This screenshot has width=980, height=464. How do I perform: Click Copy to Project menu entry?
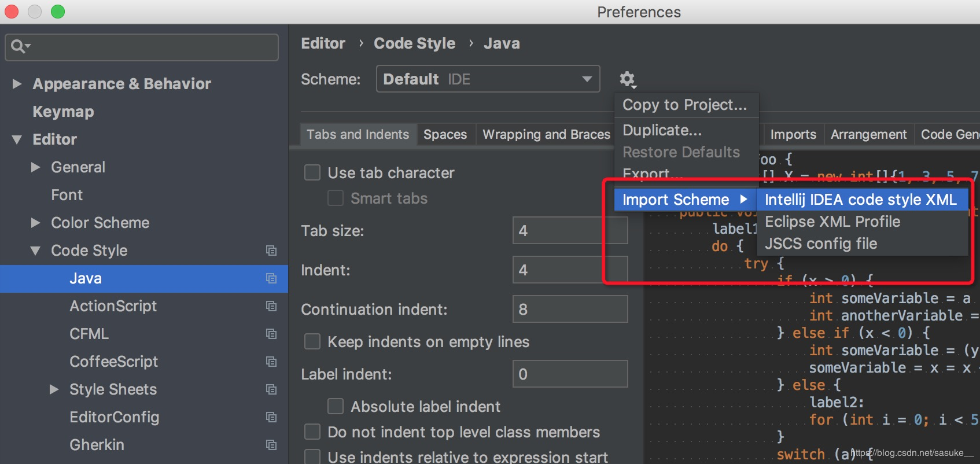[x=684, y=105]
